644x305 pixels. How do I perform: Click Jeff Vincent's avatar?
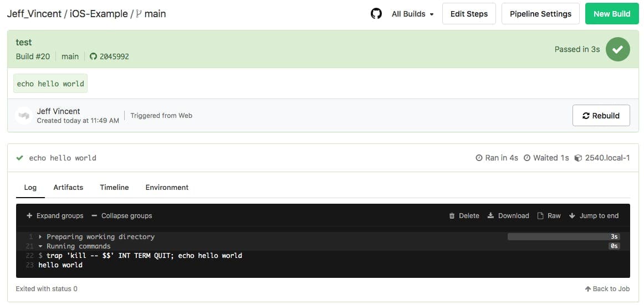point(23,116)
